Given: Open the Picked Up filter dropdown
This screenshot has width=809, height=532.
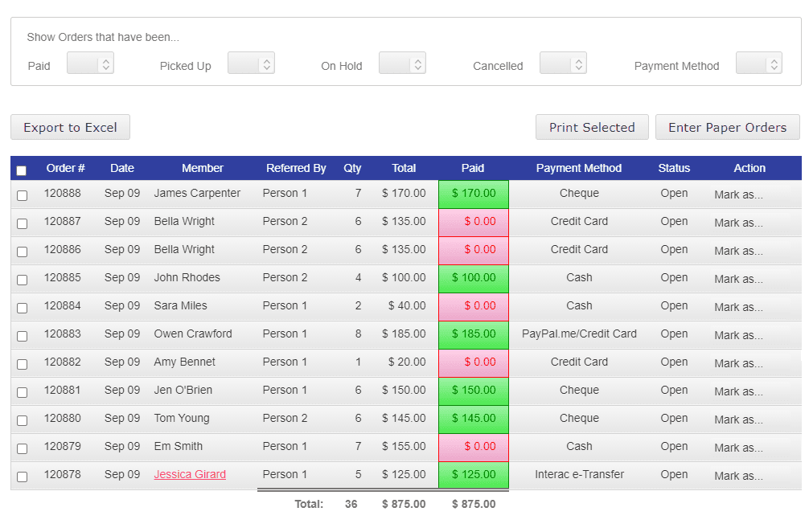Looking at the screenshot, I should [x=251, y=63].
